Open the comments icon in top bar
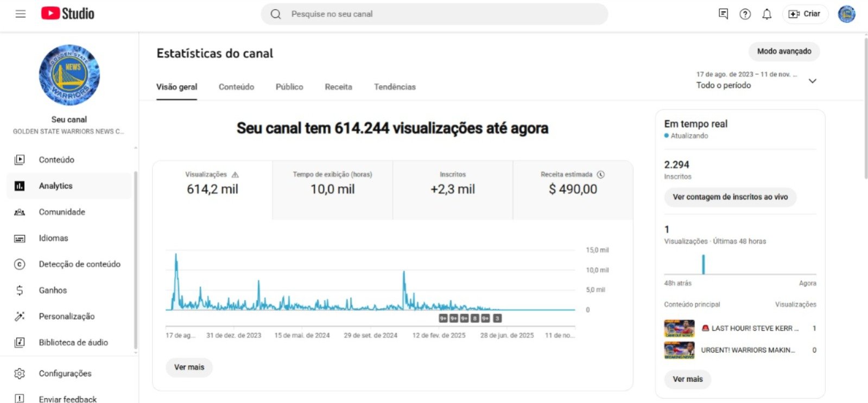This screenshot has height=403, width=868. [723, 14]
